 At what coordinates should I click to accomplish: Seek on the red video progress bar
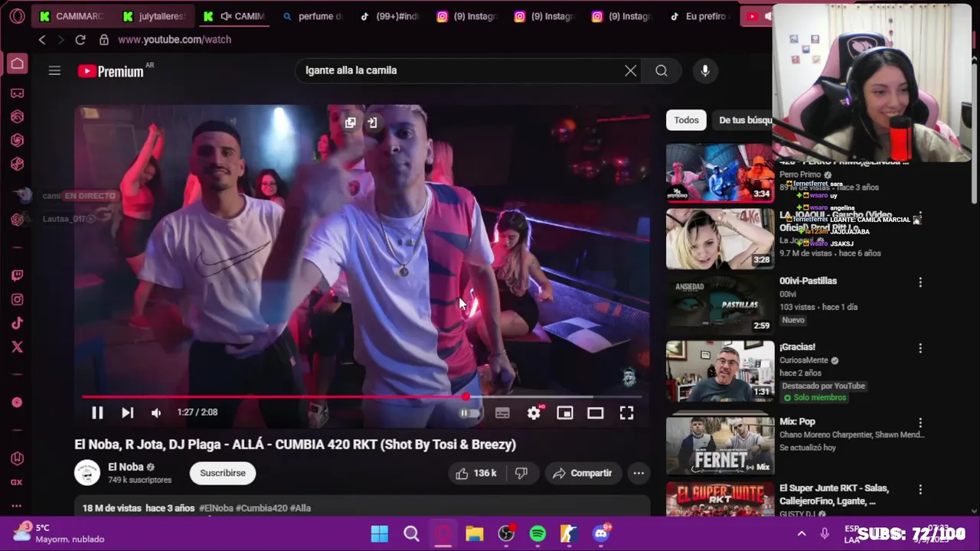361,397
